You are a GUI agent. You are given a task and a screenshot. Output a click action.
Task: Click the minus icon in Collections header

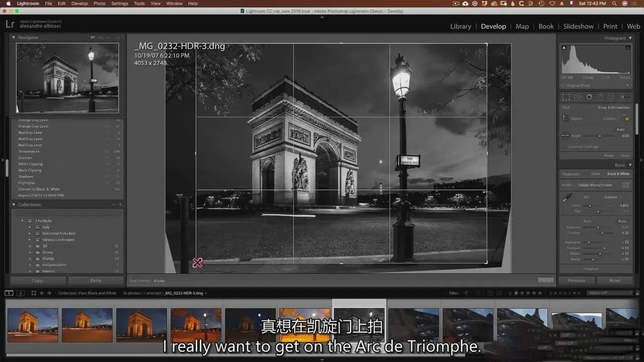point(113,205)
